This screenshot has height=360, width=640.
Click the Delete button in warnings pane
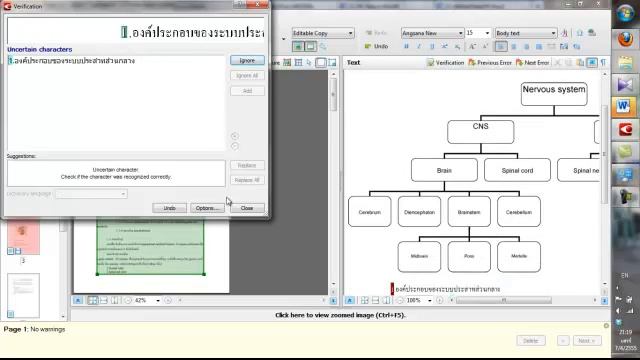(531, 340)
